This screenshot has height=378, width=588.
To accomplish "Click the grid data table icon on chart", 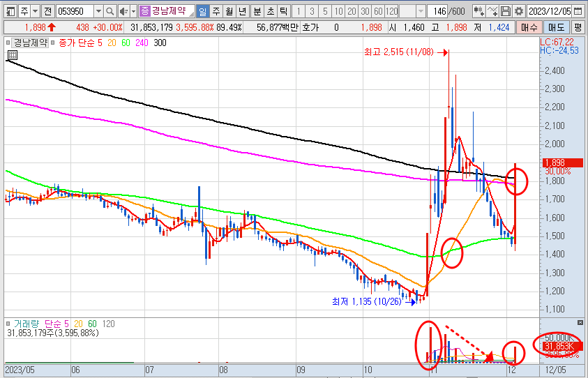I will (x=13, y=55).
